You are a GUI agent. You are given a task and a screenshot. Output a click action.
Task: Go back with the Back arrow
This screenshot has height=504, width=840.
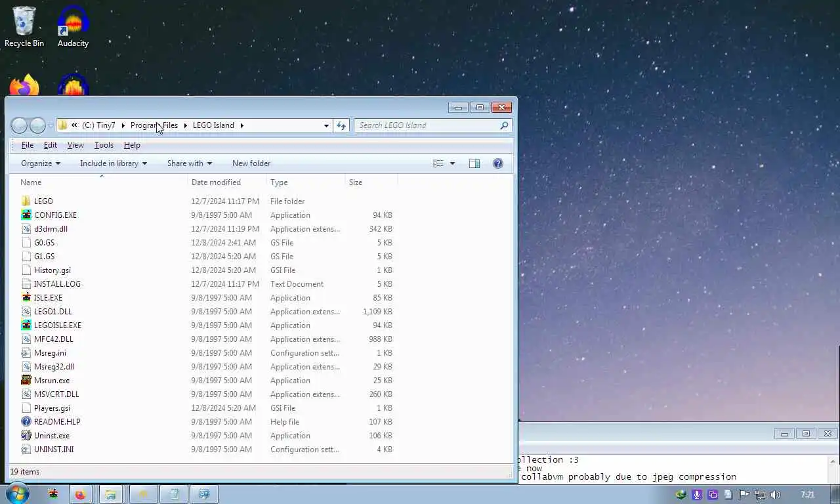click(x=20, y=125)
